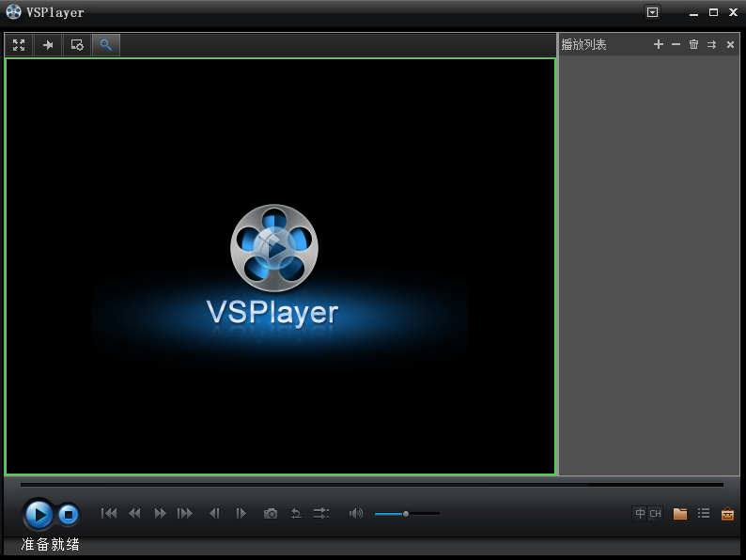Capture a snapshot with the camera icon
Image resolution: width=746 pixels, height=560 pixels.
[x=271, y=513]
